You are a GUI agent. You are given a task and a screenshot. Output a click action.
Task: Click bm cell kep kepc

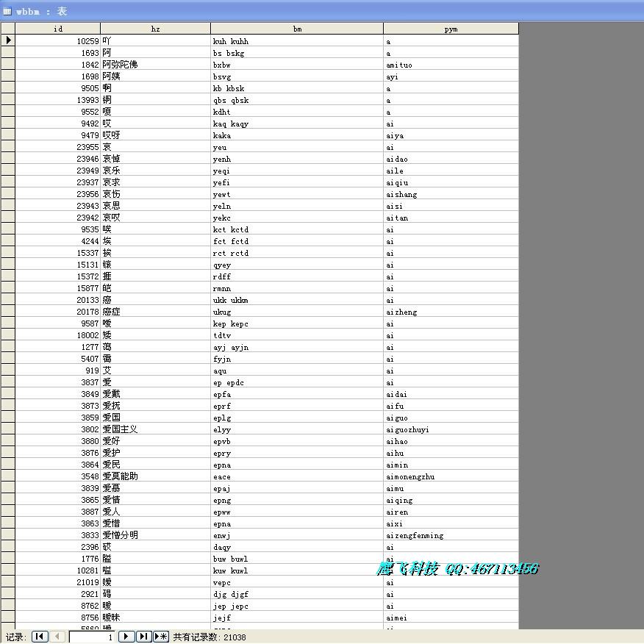297,323
